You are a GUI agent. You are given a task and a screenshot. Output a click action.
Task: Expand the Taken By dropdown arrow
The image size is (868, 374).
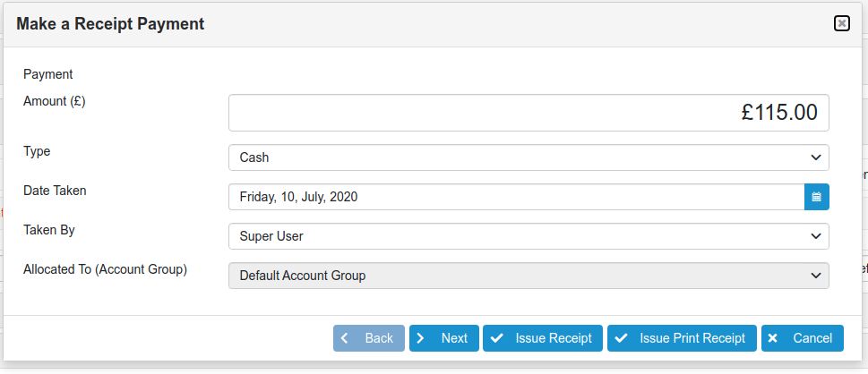tap(815, 236)
